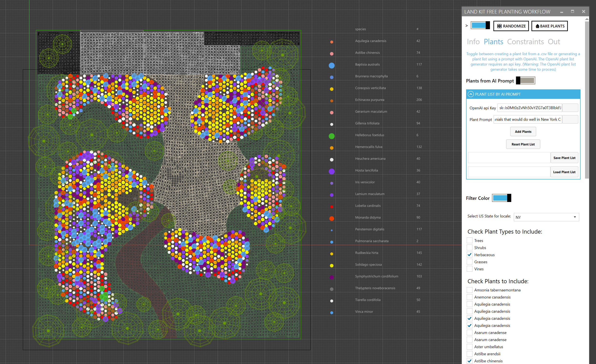Click the gray Thelypteris noveboracensis legend dot
Image resolution: width=596 pixels, height=364 pixels.
pyautogui.click(x=332, y=289)
